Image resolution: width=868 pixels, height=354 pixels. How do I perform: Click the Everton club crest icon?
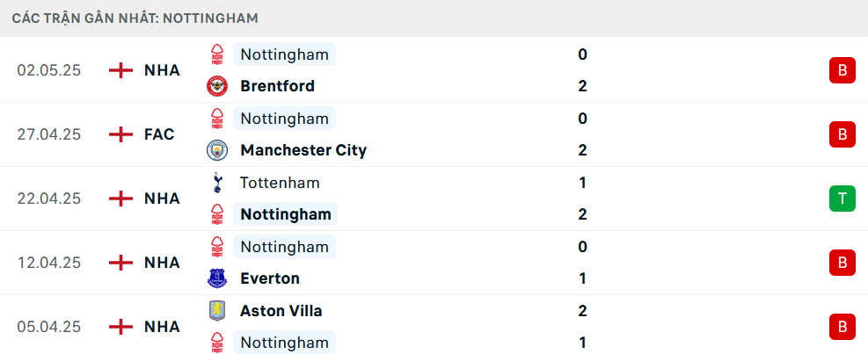[217, 278]
